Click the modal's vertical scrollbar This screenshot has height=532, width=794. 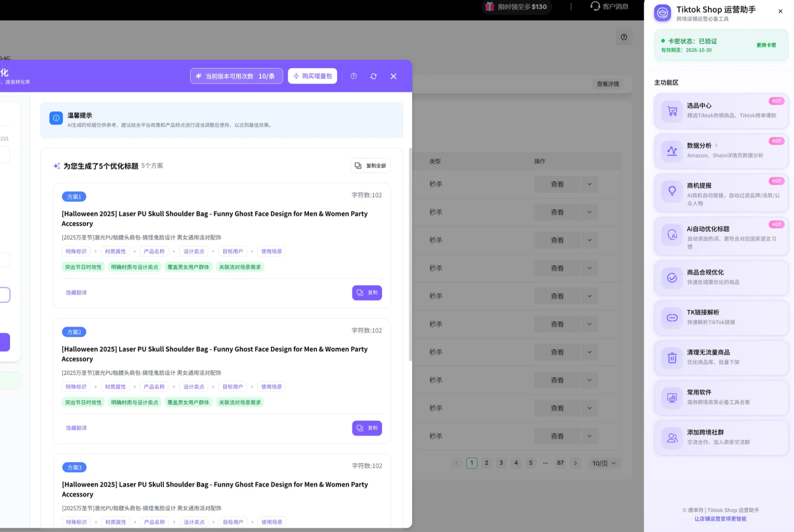(410, 255)
